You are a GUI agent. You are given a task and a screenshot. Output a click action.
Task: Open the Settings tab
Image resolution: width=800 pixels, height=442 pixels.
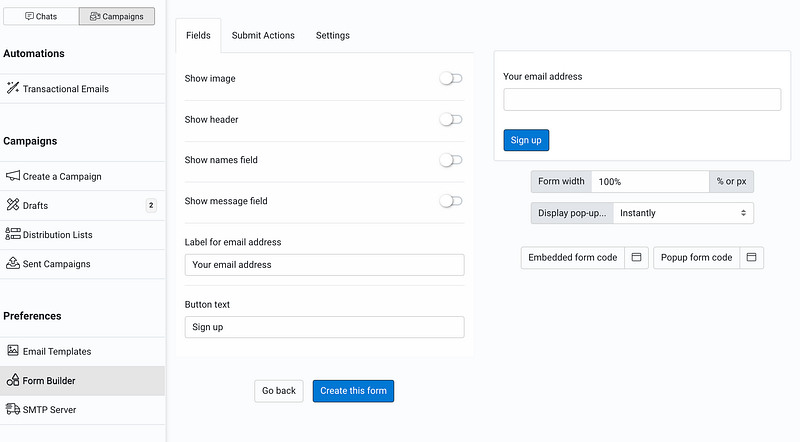(x=332, y=35)
